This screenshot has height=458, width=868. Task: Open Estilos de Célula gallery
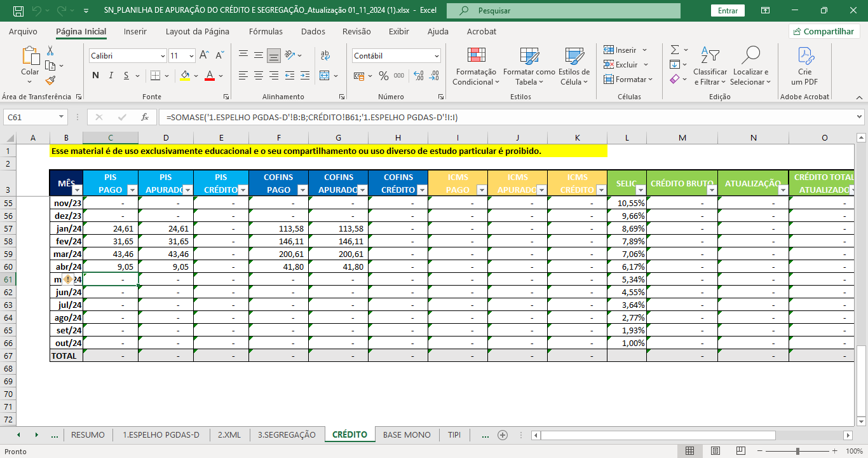574,66
